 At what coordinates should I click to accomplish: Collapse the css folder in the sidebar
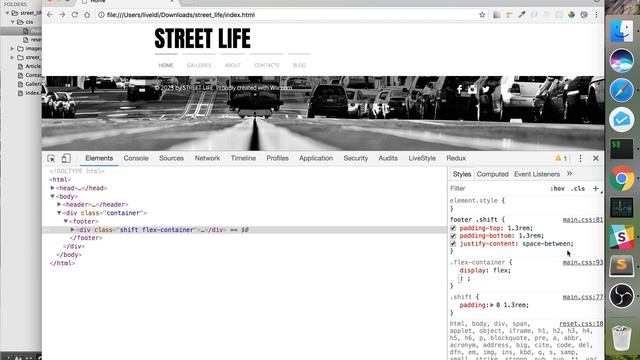13,22
